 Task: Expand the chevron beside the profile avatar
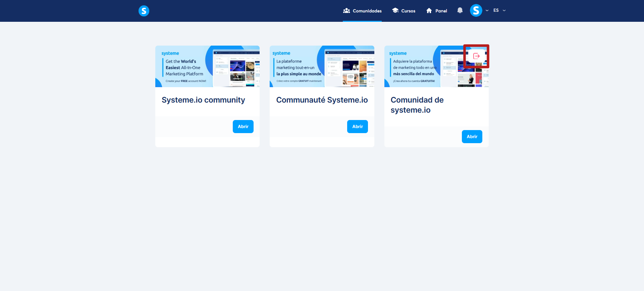(487, 10)
